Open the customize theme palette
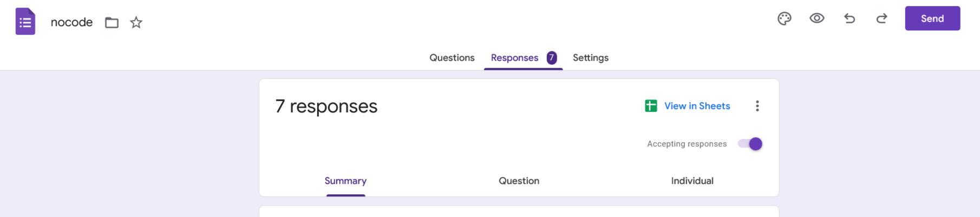 784,18
